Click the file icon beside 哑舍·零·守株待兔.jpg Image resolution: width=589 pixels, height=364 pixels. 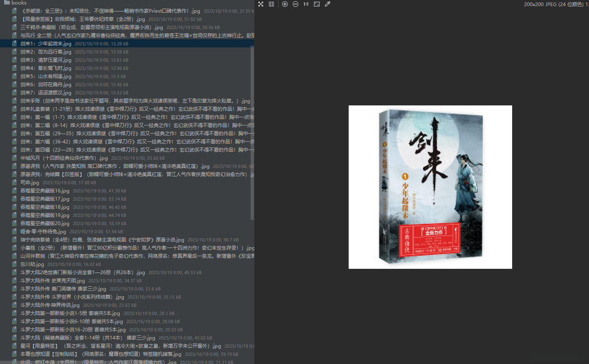pyautogui.click(x=14, y=232)
